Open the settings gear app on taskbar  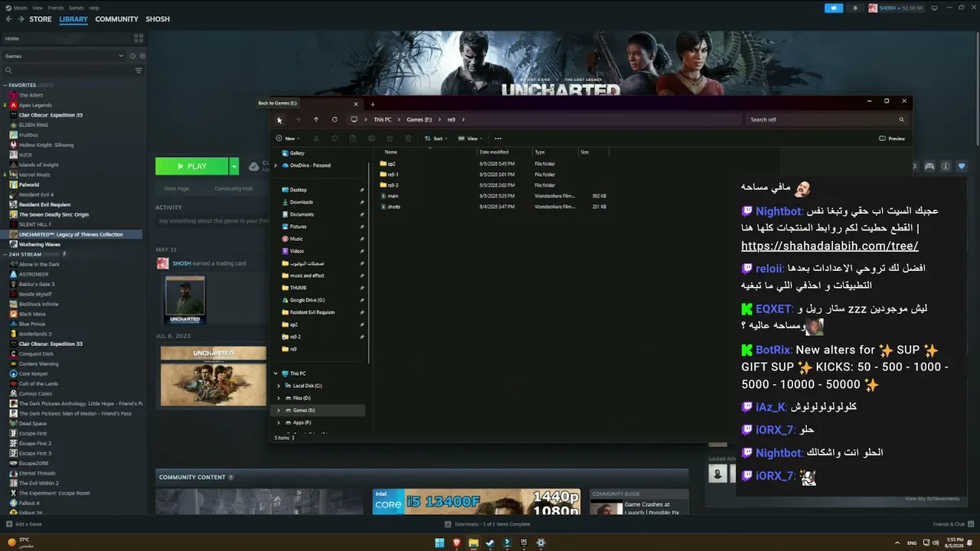(x=541, y=543)
